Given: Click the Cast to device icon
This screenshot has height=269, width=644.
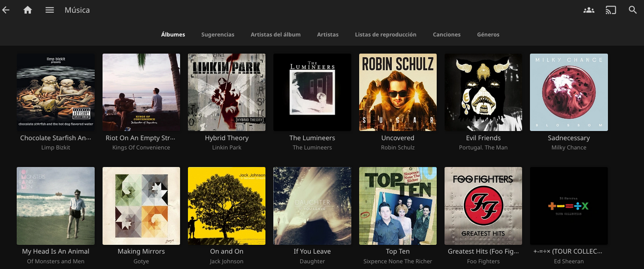Looking at the screenshot, I should pos(611,10).
